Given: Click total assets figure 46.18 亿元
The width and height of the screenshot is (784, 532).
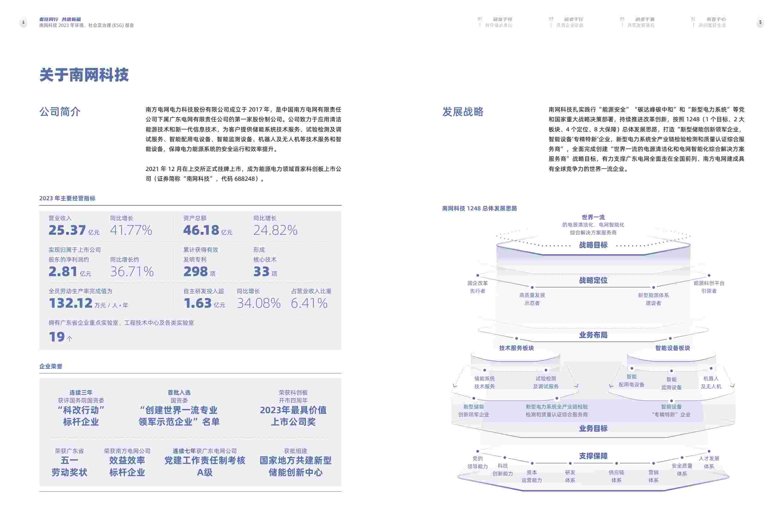Looking at the screenshot, I should pos(208,230).
